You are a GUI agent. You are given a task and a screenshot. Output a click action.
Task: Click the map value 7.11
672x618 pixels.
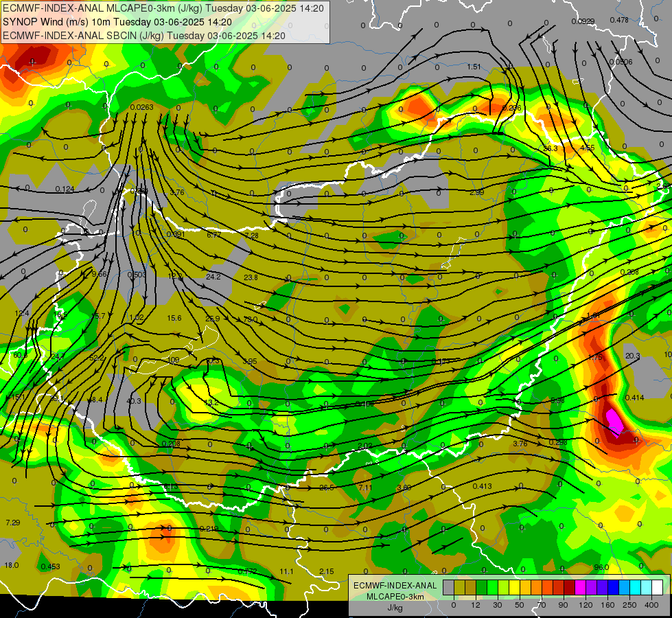[366, 488]
